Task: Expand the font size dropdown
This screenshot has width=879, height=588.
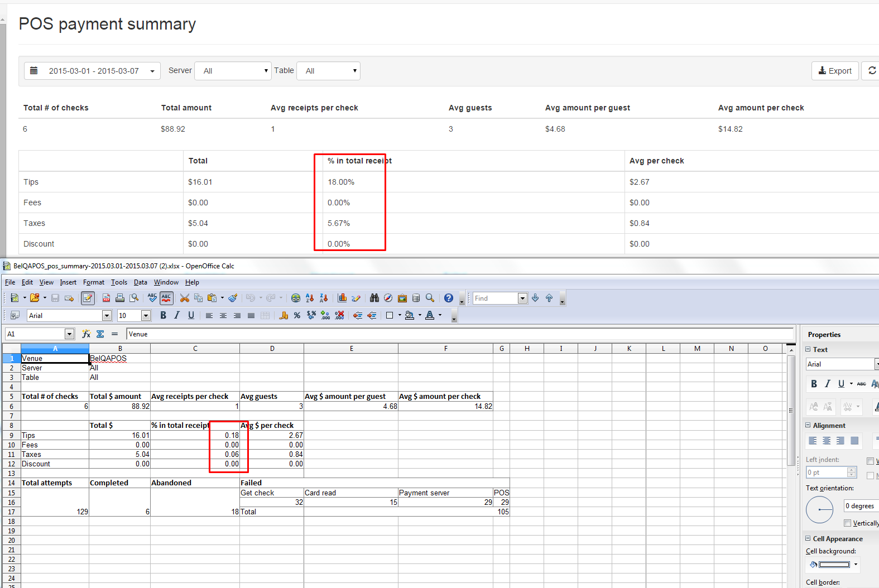Action: click(x=146, y=316)
